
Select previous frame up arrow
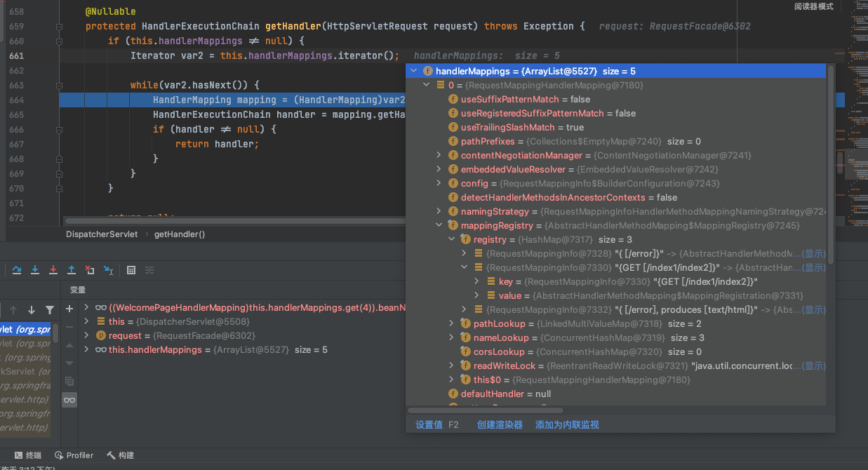click(13, 310)
